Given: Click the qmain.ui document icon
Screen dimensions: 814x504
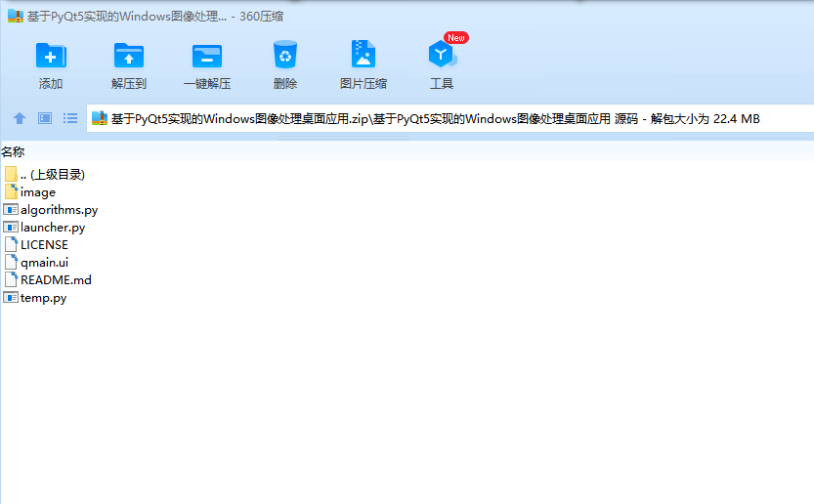Looking at the screenshot, I should [11, 262].
